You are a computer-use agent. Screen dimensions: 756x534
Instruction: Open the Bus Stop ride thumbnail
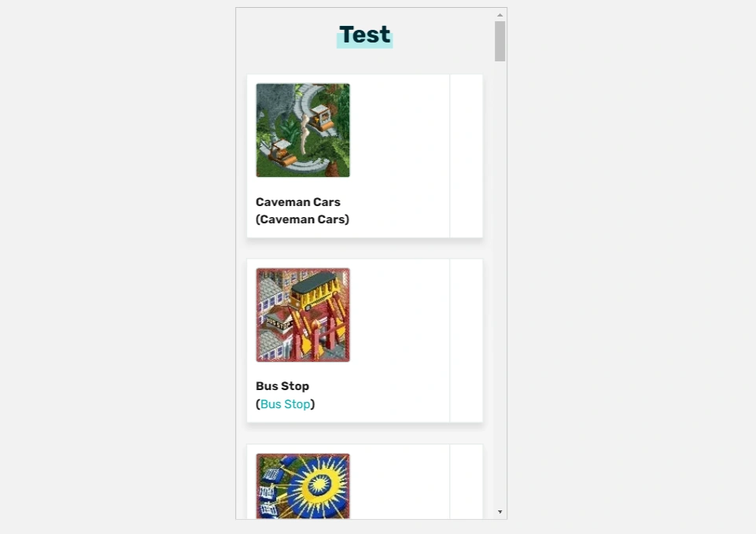tap(303, 315)
